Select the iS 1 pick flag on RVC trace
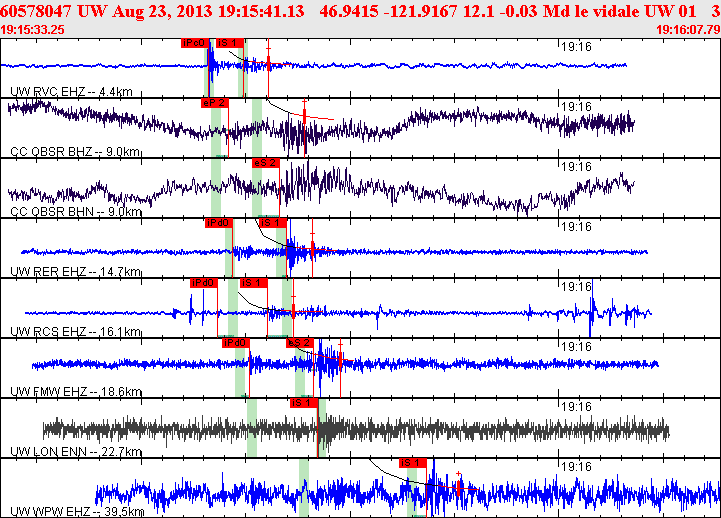Screen dimensions: 721x518 click(x=229, y=43)
